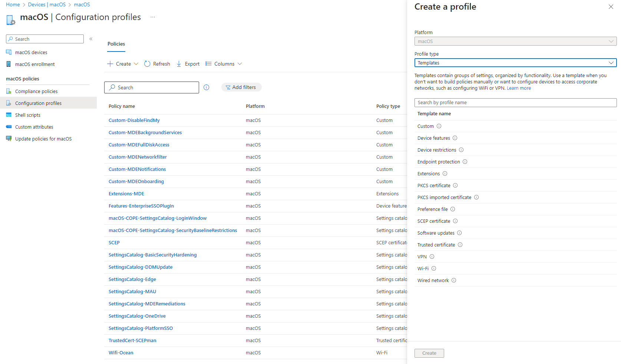This screenshot has width=621, height=364.
Task: Click the info icon next to PKCS imported certificate
Action: point(476,197)
